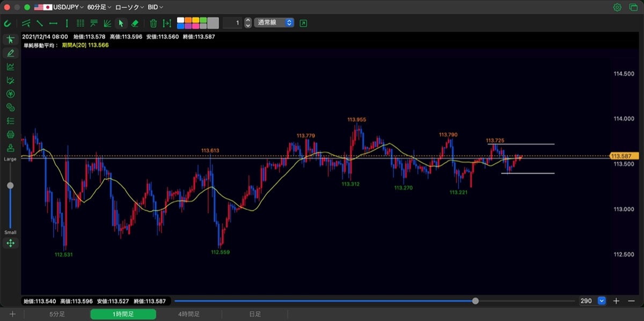This screenshot has width=644, height=321.
Task: Click the window layout icon at top right
Action: [633, 8]
